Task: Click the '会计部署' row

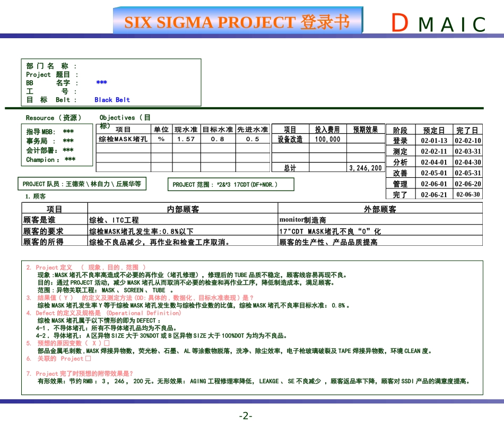Action: click(x=50, y=150)
